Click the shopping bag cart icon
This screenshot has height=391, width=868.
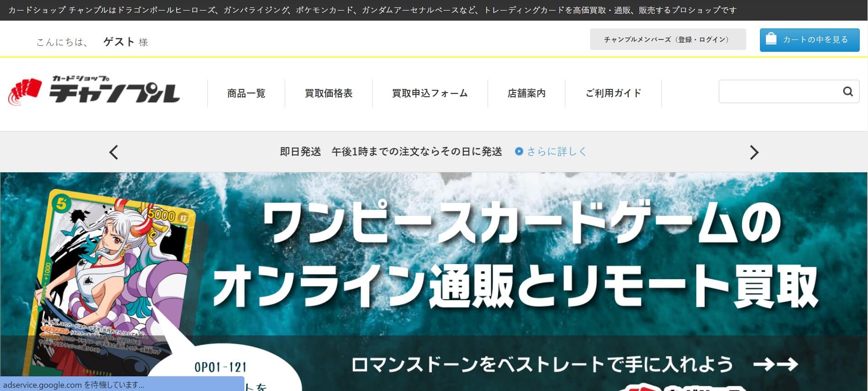[x=771, y=39]
